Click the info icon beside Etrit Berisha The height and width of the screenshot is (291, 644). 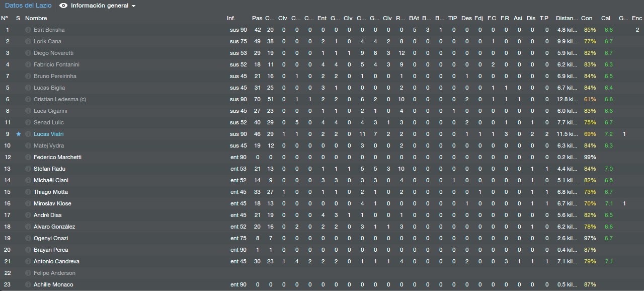(x=28, y=30)
